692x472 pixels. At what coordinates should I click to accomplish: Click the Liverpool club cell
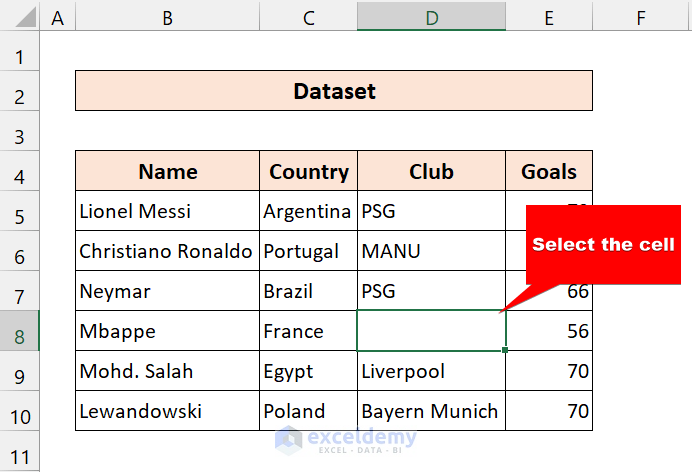coord(431,371)
